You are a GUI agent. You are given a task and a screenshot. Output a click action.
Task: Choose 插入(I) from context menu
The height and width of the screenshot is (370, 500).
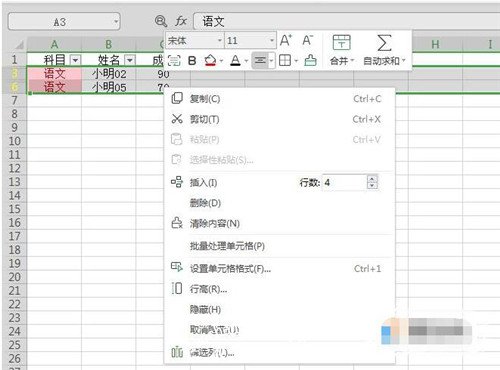click(203, 183)
